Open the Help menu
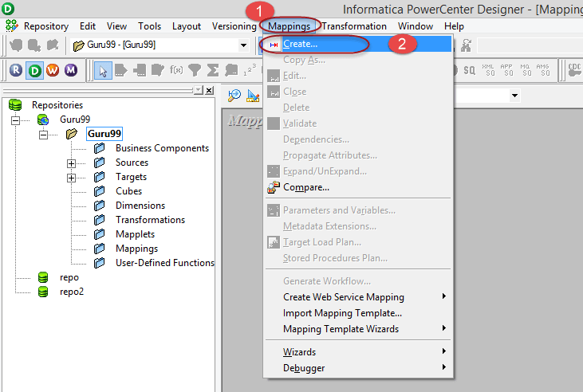 coord(454,26)
